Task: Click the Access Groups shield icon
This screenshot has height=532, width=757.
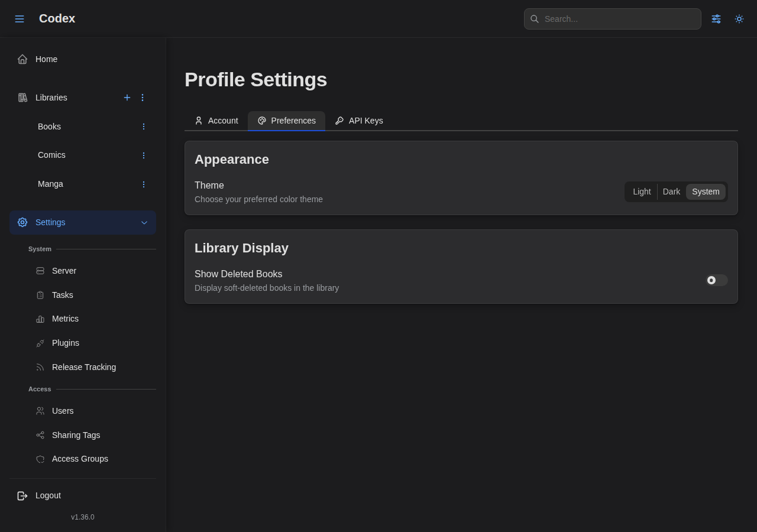Action: pyautogui.click(x=40, y=459)
